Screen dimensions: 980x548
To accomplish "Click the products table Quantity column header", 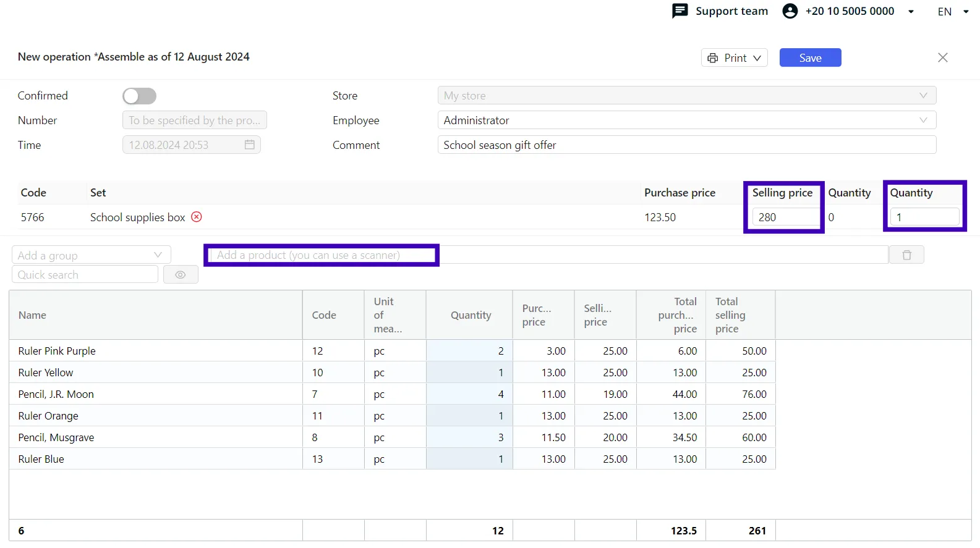I will 469,315.
